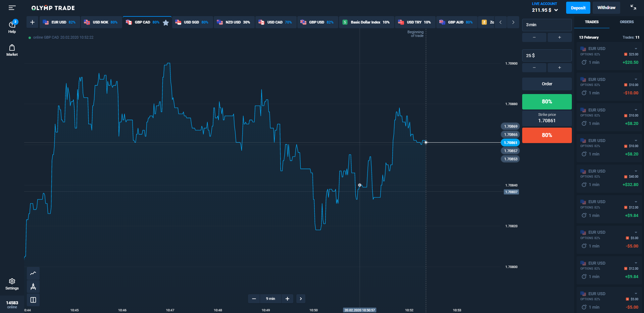
Task: Switch to the ORDERS tab
Action: point(627,22)
